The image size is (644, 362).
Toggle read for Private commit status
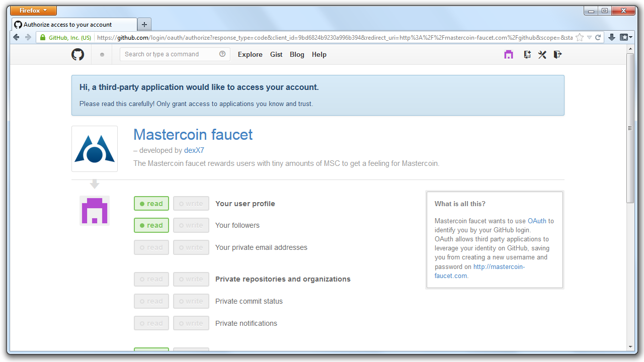tap(151, 301)
